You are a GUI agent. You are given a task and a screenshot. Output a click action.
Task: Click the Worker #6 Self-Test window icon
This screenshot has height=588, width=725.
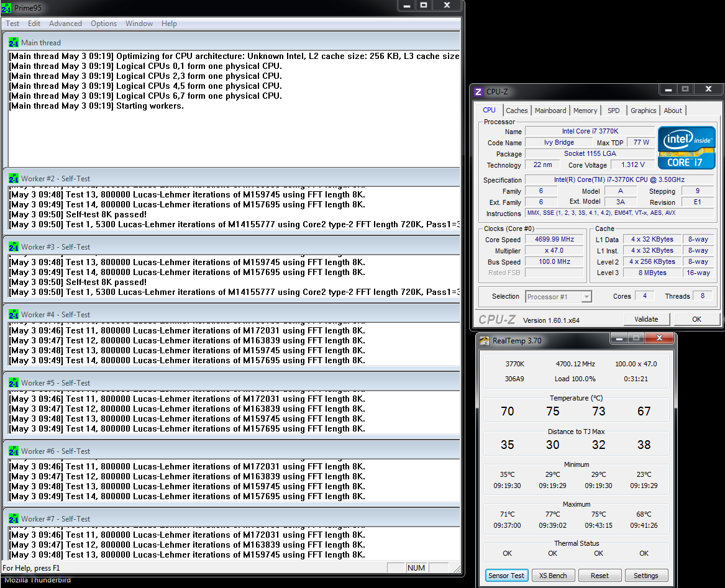coord(14,451)
